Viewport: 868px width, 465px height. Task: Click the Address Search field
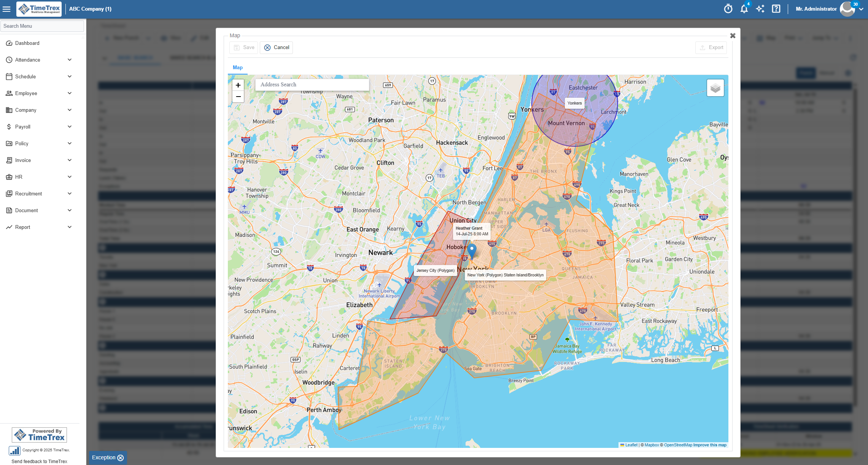point(312,84)
